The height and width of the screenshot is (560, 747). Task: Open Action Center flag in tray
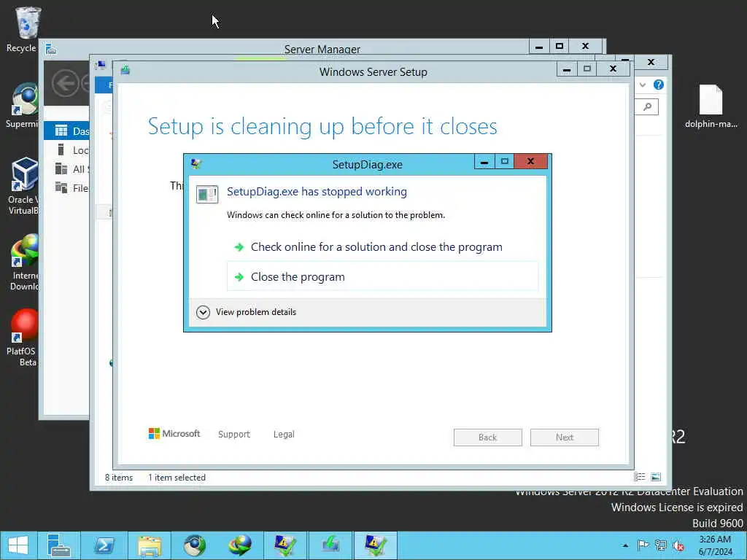point(643,545)
